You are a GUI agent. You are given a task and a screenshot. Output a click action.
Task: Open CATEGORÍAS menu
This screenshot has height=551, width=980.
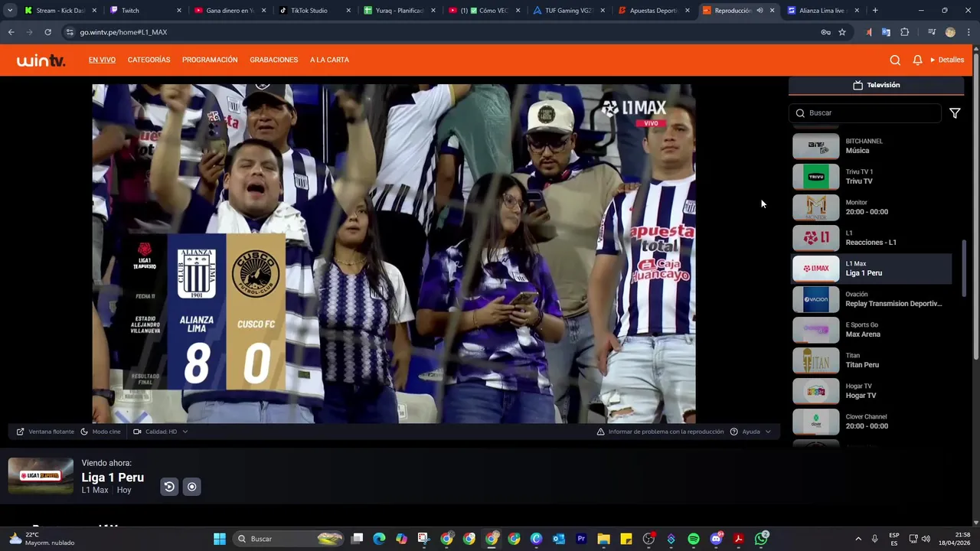(x=149, y=60)
